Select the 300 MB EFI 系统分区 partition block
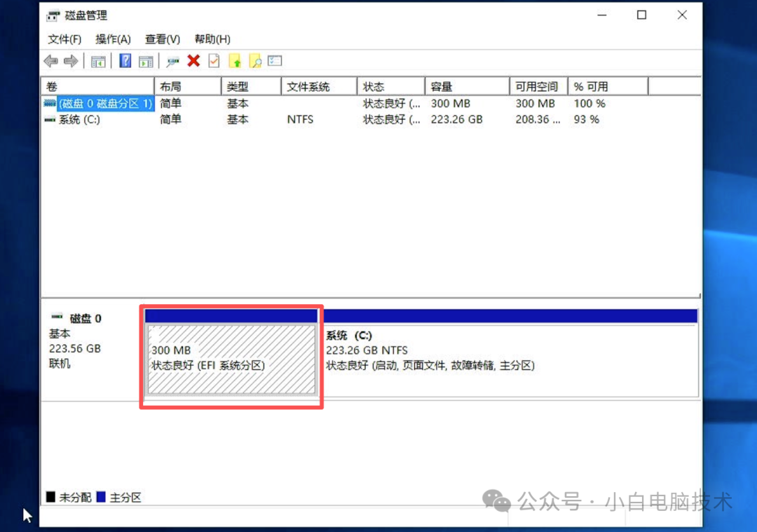This screenshot has width=757, height=532. tap(231, 353)
